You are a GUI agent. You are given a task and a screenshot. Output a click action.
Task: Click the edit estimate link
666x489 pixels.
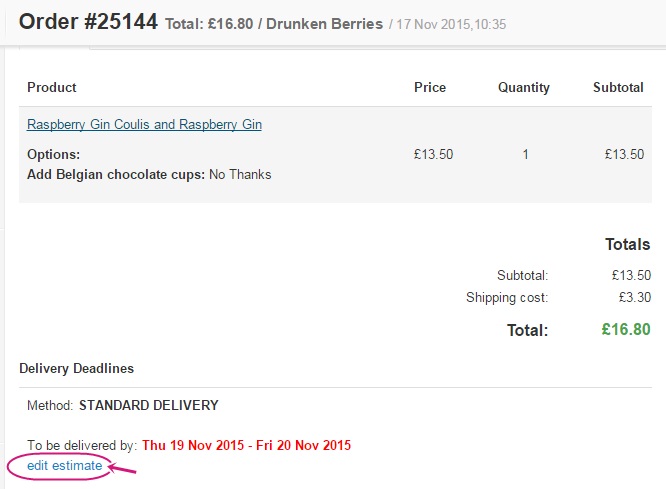64,465
